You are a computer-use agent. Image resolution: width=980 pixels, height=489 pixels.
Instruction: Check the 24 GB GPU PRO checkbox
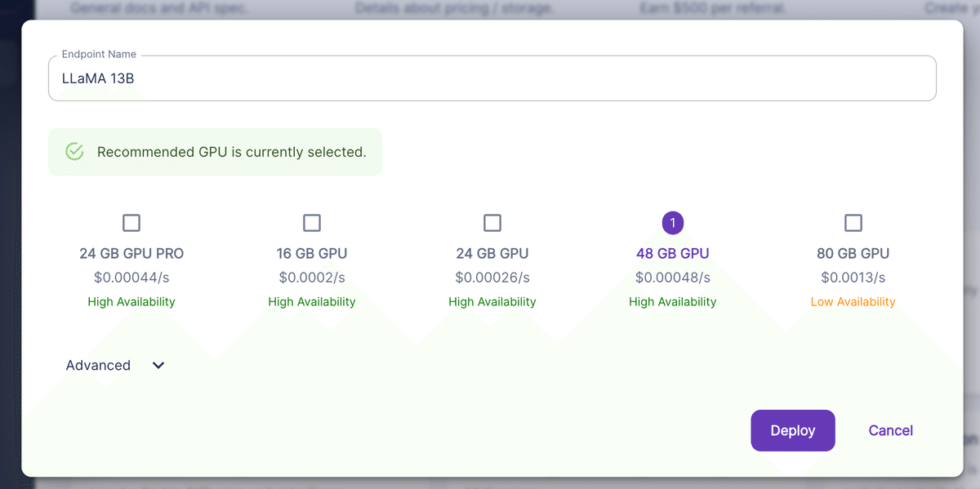tap(131, 223)
